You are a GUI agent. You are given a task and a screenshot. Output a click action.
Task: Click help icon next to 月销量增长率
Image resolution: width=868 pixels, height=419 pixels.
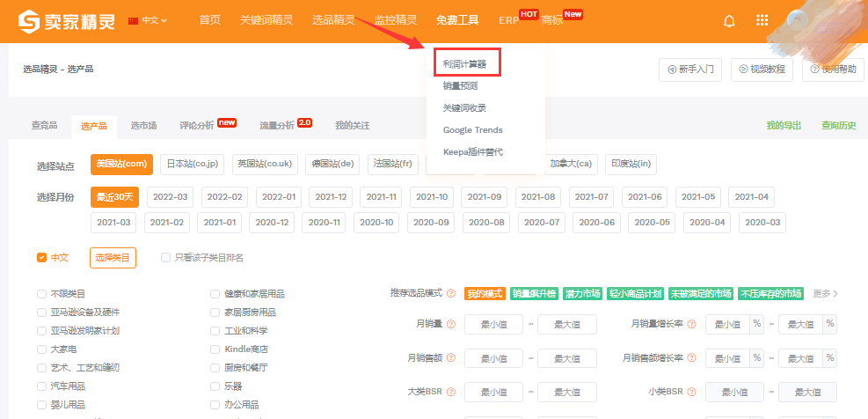692,324
